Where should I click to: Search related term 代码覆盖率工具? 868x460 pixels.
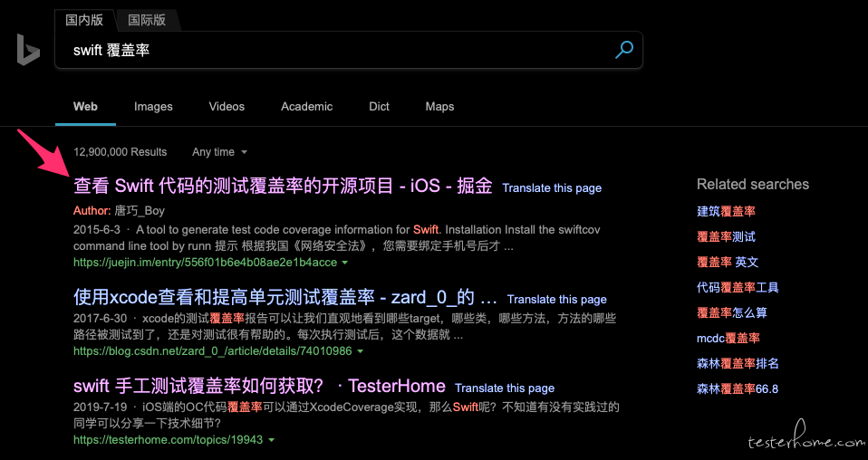(738, 287)
